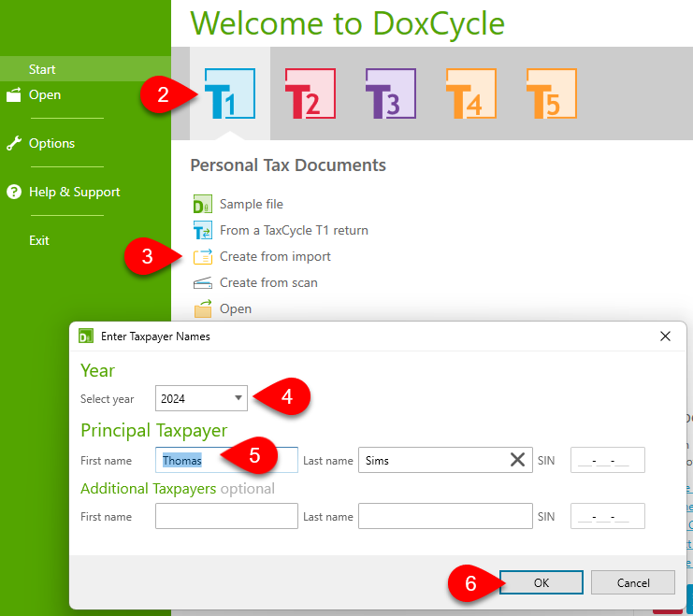Click the DoxCycle icon in dialog title bar
The image size is (693, 616).
(86, 337)
